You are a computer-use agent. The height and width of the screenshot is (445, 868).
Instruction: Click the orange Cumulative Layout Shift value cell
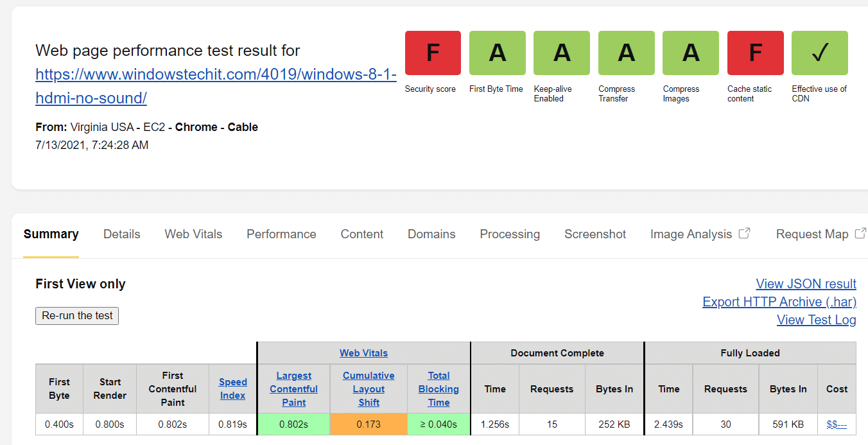coord(369,424)
